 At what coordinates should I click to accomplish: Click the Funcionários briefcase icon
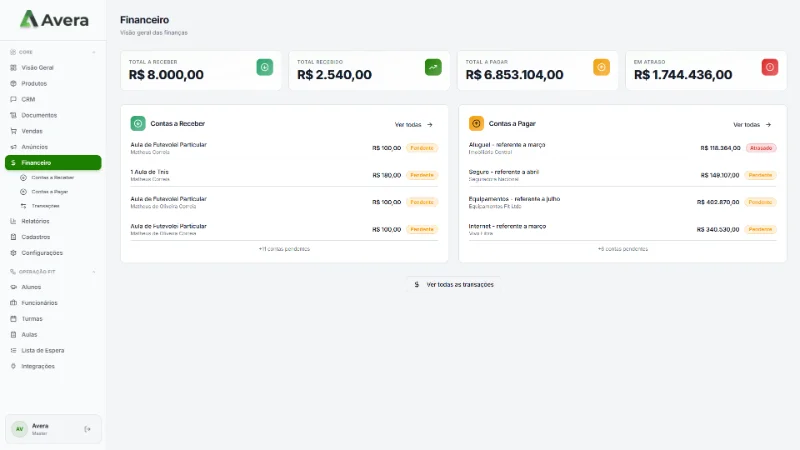(13, 303)
